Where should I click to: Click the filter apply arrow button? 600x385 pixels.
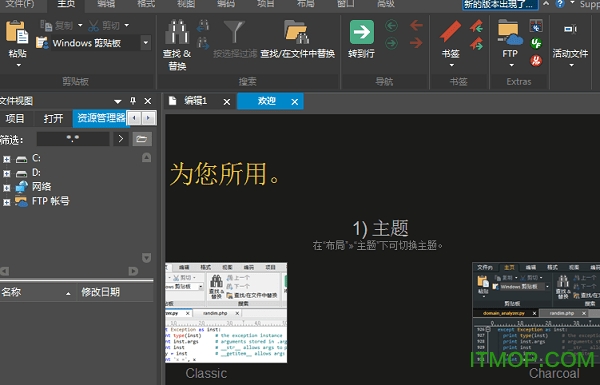coord(121,139)
